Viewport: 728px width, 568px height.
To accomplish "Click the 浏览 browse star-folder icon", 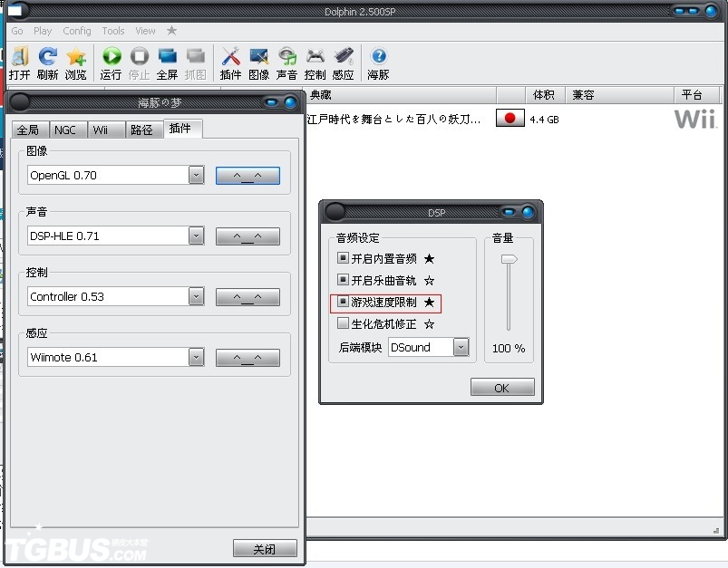I will [x=75, y=56].
